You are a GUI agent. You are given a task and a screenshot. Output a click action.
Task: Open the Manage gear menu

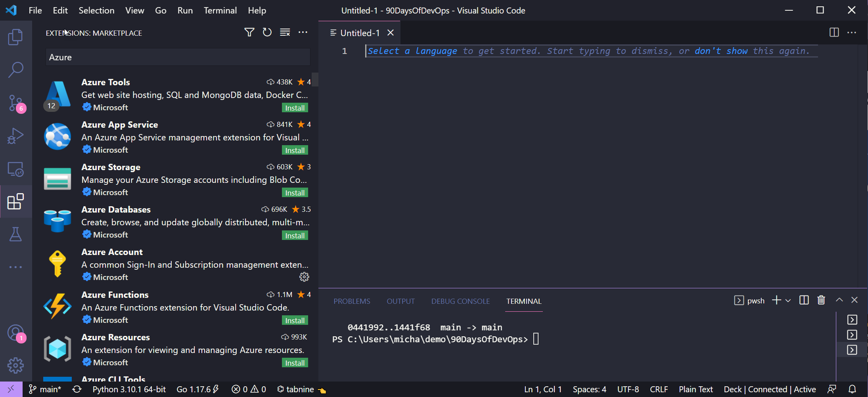[x=15, y=365]
